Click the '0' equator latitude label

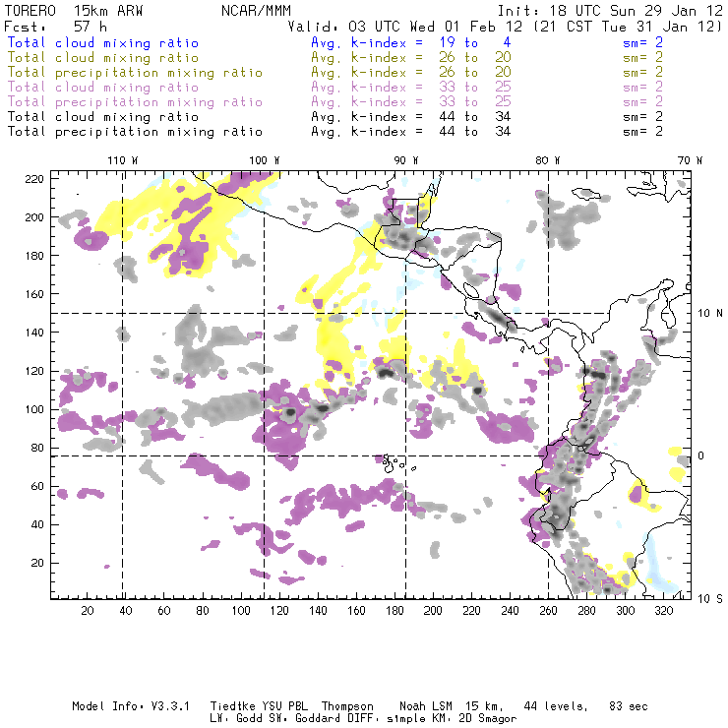pyautogui.click(x=700, y=455)
